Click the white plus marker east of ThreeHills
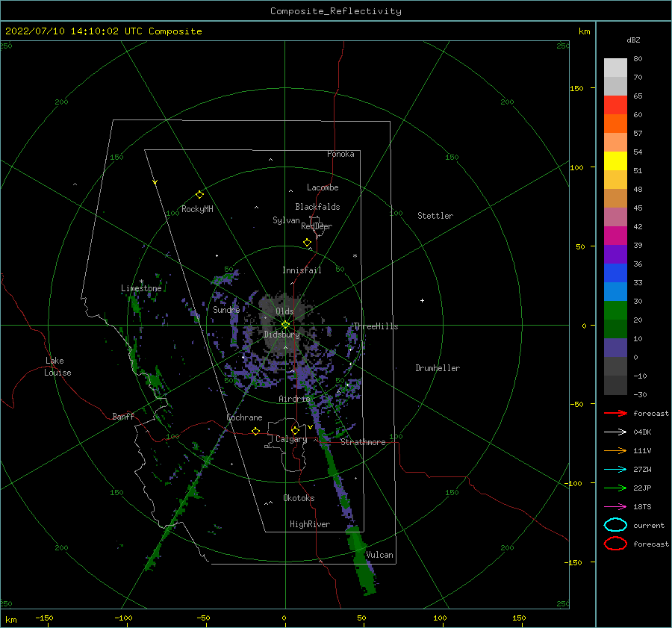 pos(422,300)
